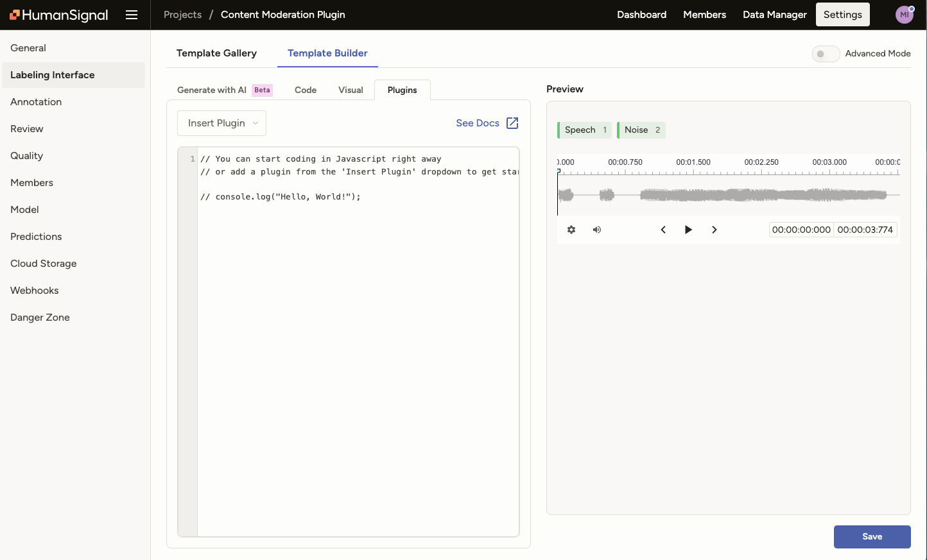The image size is (927, 560).
Task: Go to Dashboard
Action: point(641,15)
